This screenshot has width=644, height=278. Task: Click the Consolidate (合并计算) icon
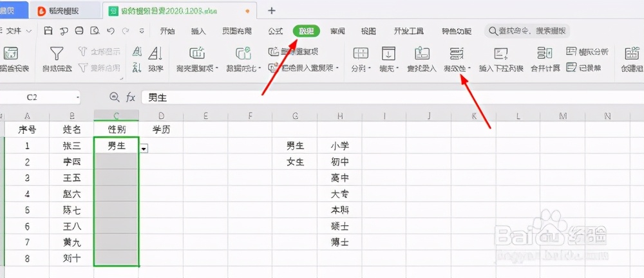[545, 53]
